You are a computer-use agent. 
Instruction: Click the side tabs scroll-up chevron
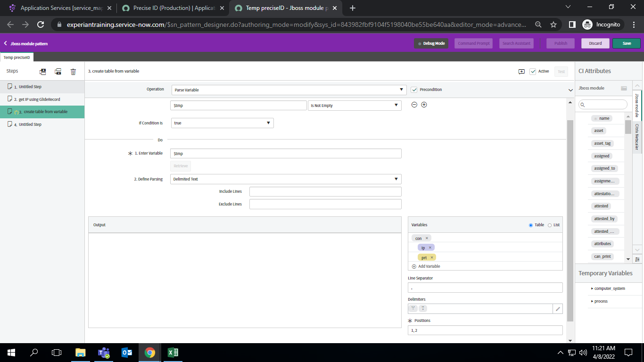pyautogui.click(x=637, y=85)
